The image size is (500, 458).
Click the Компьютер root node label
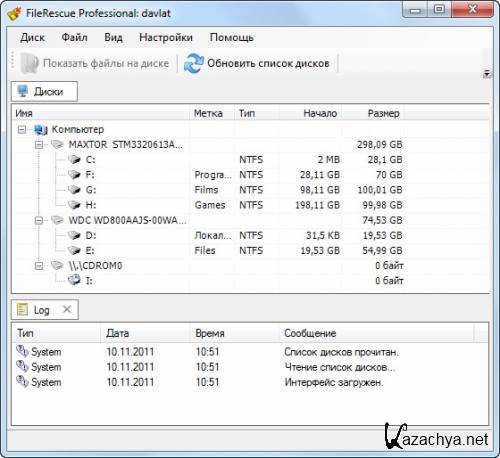pos(78,129)
